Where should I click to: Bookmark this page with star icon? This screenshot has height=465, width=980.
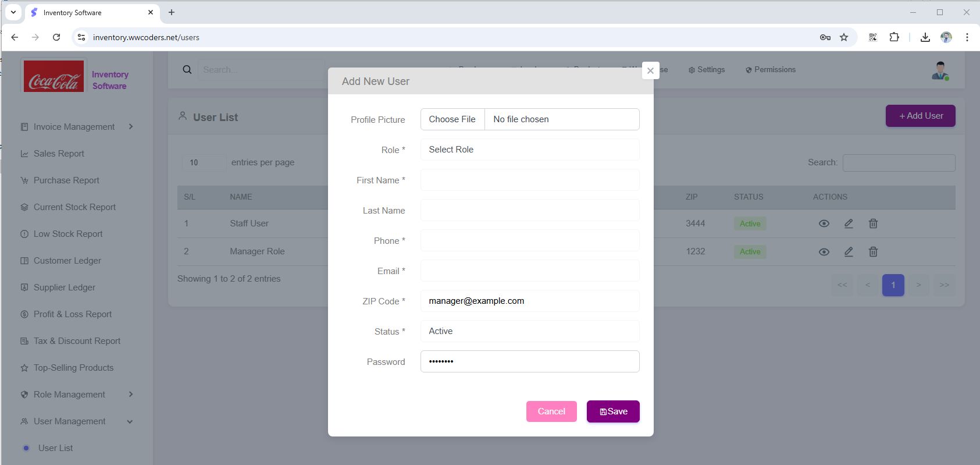click(844, 37)
